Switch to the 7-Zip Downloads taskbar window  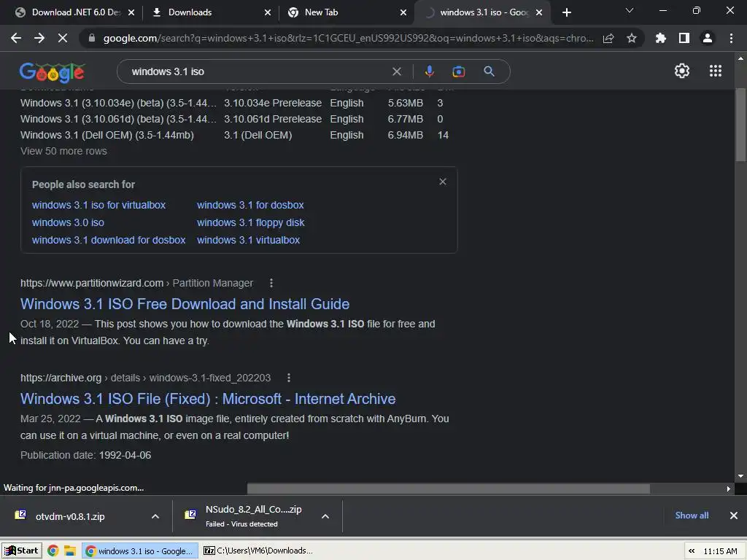(x=259, y=551)
